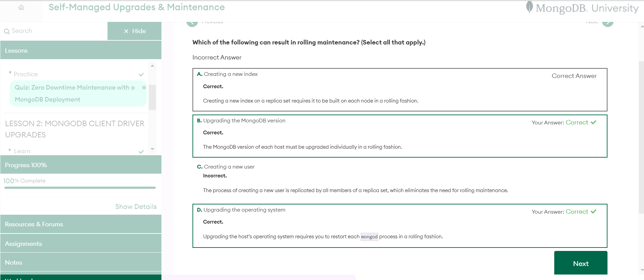Select answer option A, Creating a new index
Viewport: 644px width, 280px height.
click(x=230, y=74)
